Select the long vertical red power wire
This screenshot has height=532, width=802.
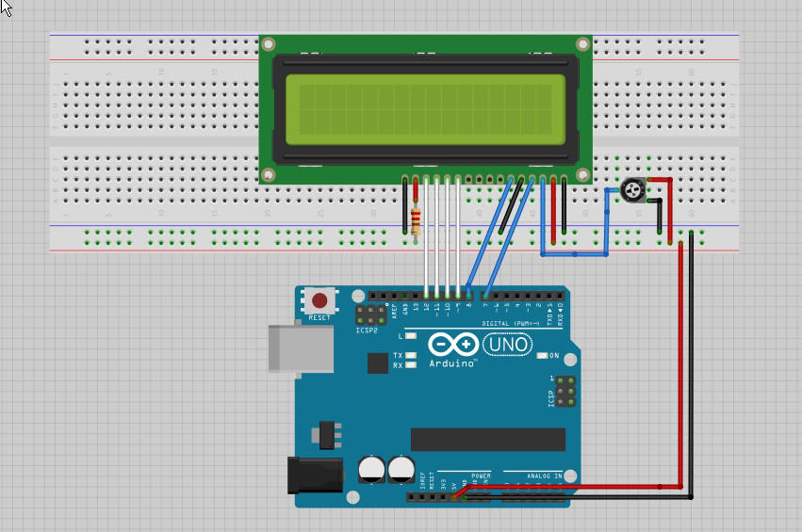(x=679, y=367)
